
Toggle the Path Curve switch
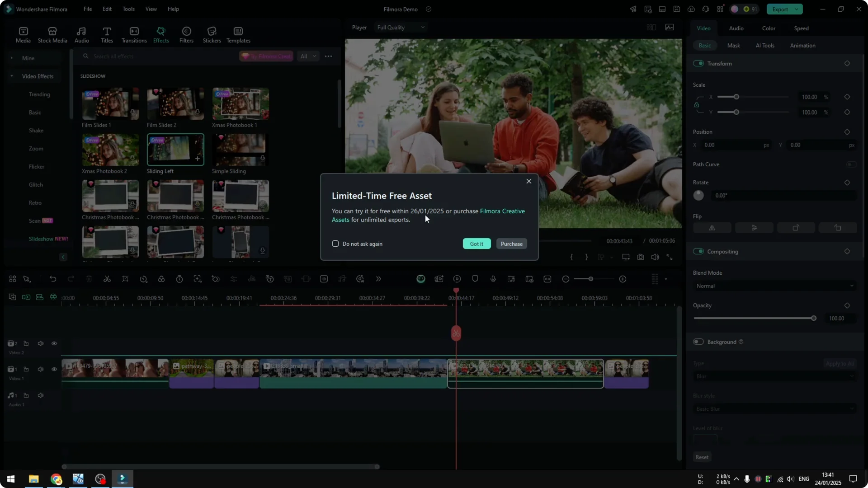[x=851, y=164]
